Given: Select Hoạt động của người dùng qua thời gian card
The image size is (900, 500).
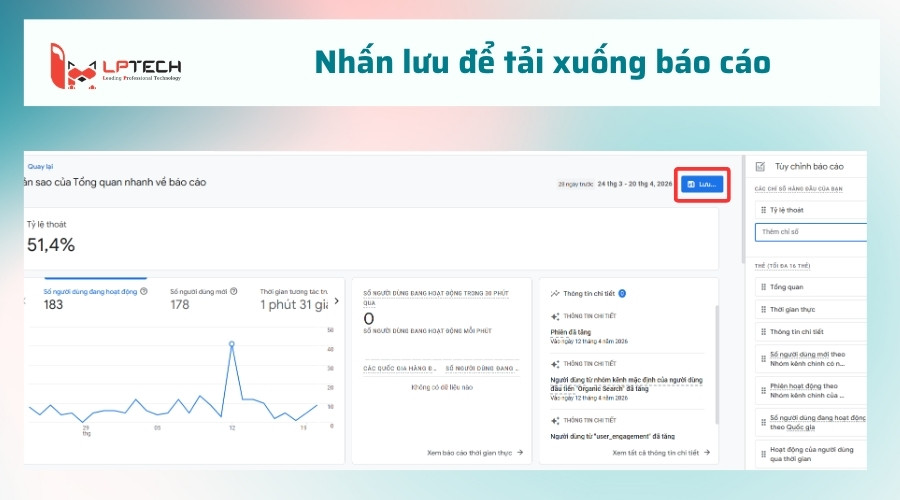Looking at the screenshot, I should pos(810,454).
